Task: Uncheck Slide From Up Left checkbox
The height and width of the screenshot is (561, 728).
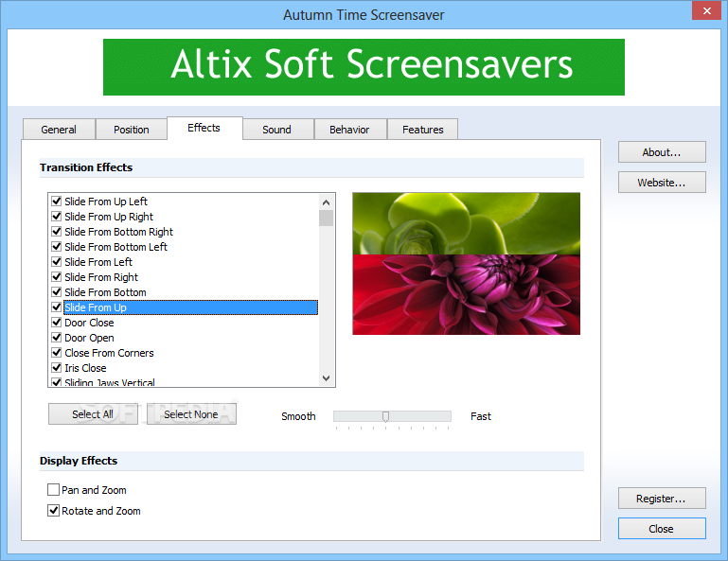Action: [x=57, y=201]
